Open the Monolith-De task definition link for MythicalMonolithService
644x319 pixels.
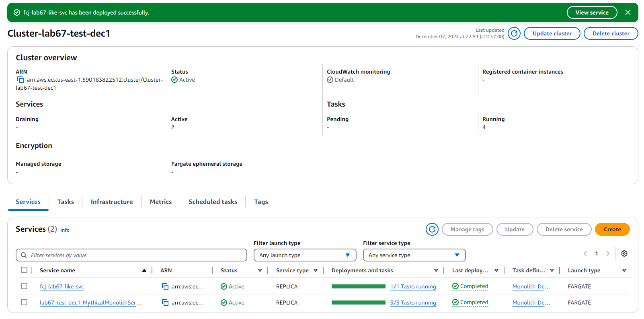click(x=531, y=303)
